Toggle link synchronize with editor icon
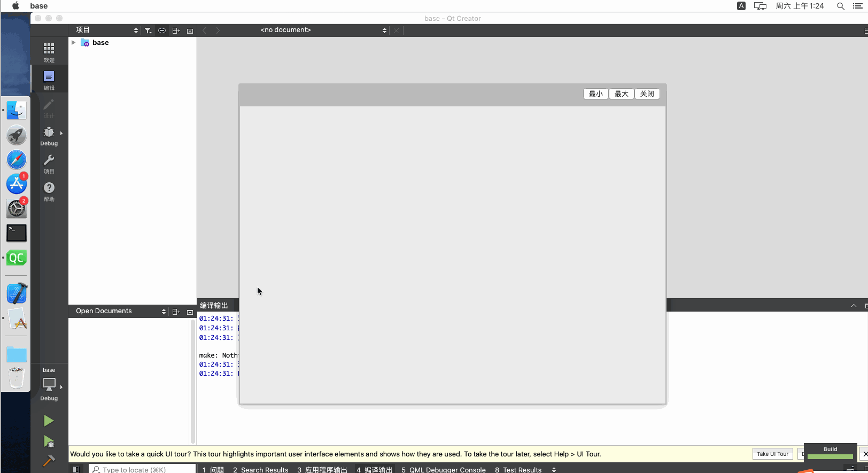 click(162, 30)
